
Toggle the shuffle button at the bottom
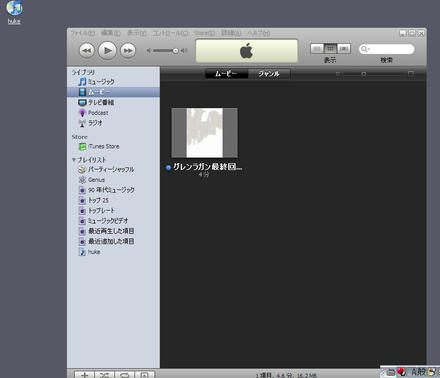pyautogui.click(x=105, y=375)
